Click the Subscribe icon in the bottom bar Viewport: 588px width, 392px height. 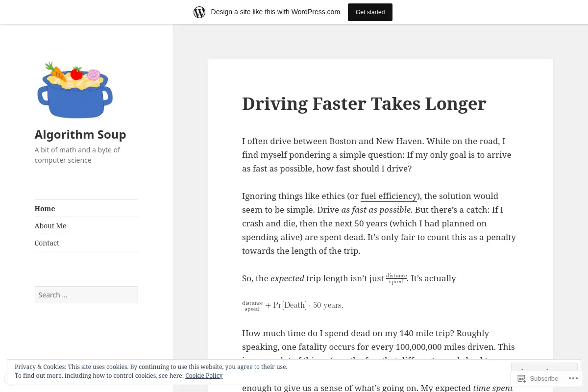click(522, 378)
